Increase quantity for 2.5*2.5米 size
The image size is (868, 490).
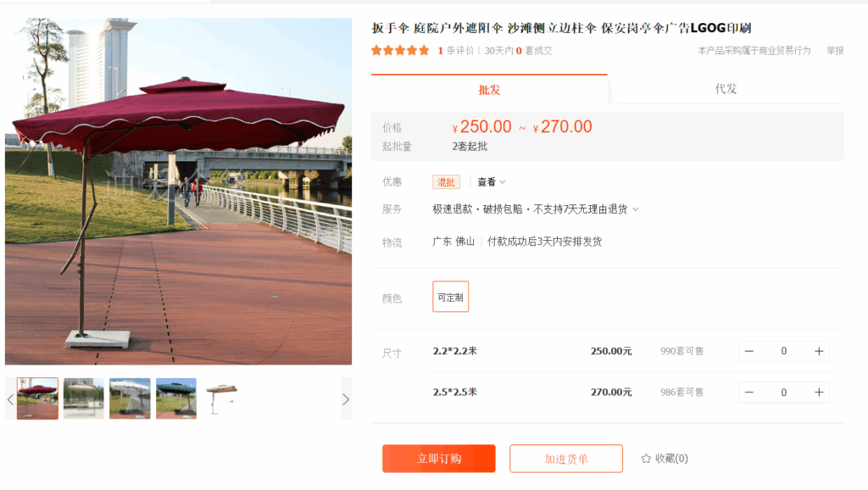click(819, 393)
